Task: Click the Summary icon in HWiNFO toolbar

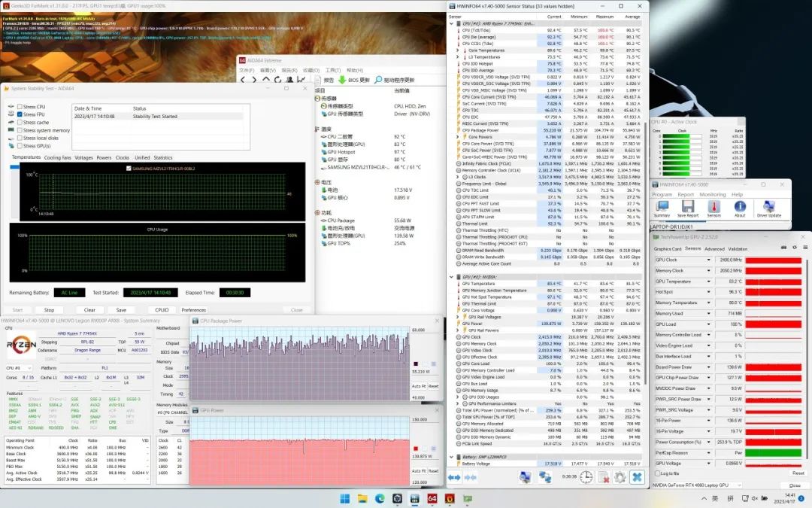Action: (x=662, y=208)
